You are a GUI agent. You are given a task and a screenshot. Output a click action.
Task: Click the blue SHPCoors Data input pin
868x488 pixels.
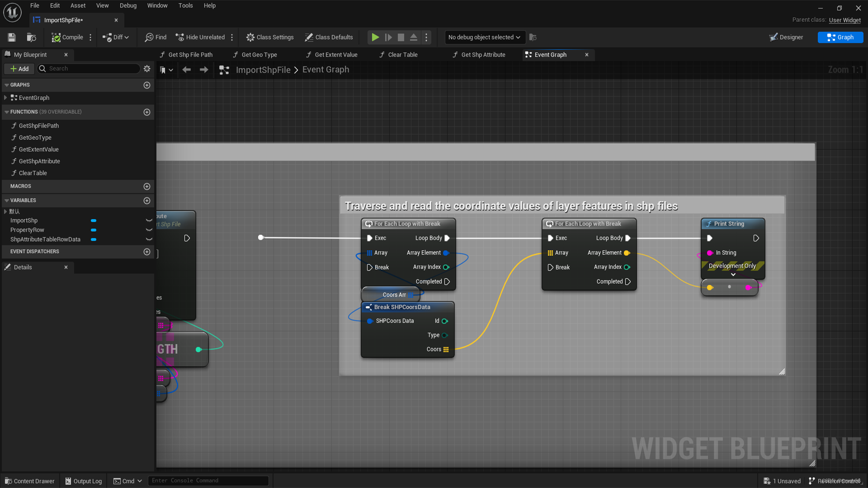[370, 321]
